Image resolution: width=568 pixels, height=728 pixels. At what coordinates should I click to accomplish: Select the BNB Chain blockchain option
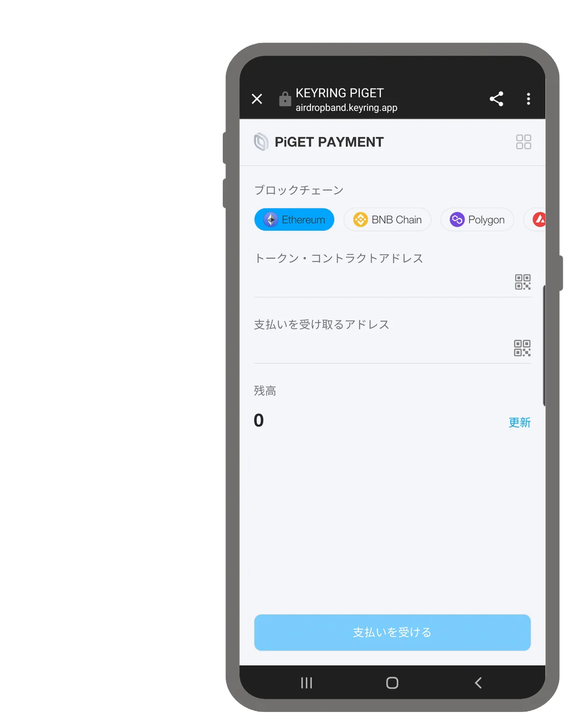[387, 220]
